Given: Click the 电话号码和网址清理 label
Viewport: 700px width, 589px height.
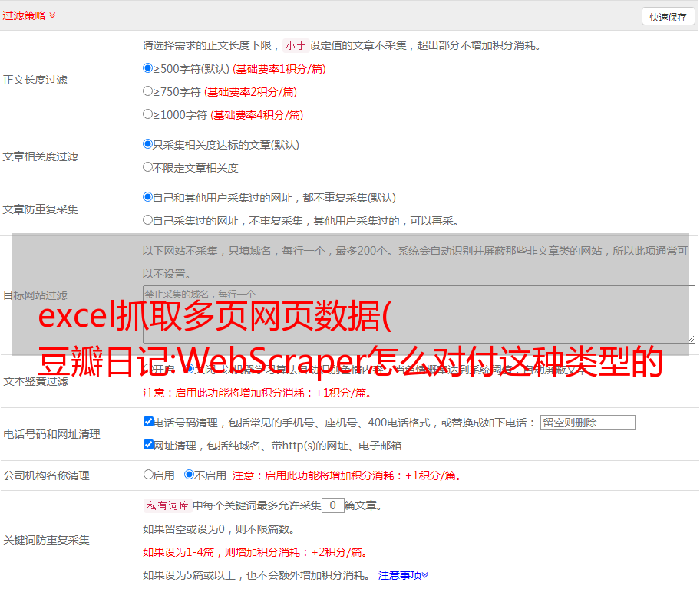Looking at the screenshot, I should click(x=51, y=434).
